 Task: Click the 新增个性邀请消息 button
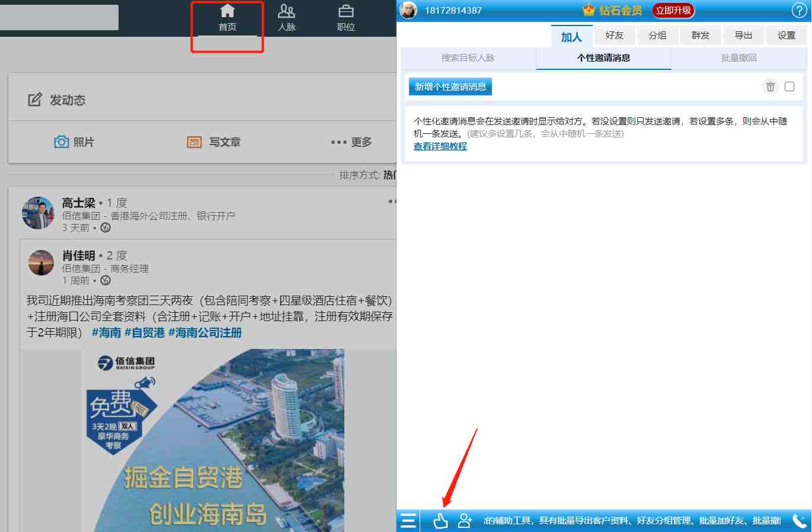[x=450, y=86]
